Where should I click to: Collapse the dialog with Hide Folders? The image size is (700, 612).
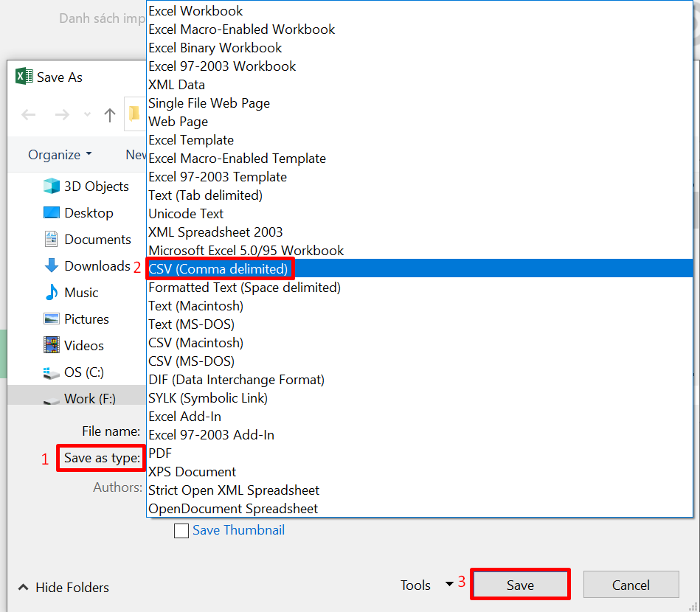click(65, 587)
